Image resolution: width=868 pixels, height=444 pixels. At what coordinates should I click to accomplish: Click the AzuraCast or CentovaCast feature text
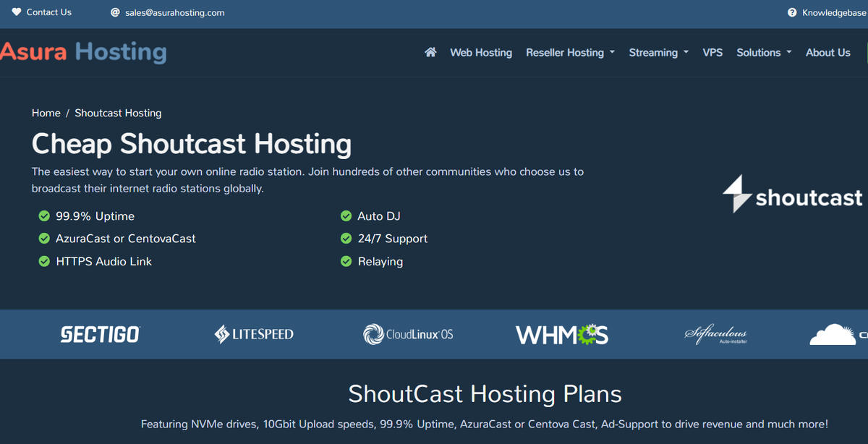[x=126, y=239]
